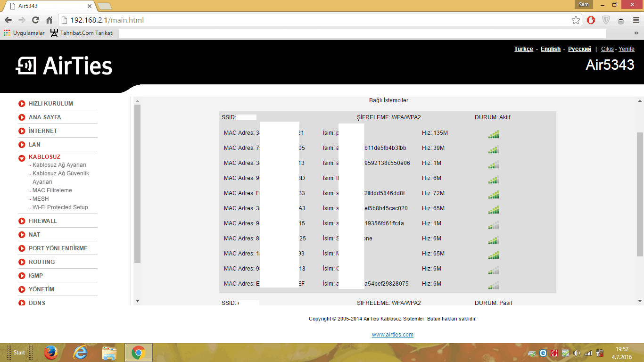This screenshot has width=644, height=362.
Task: Click the Chrome home button icon
Action: [x=49, y=20]
